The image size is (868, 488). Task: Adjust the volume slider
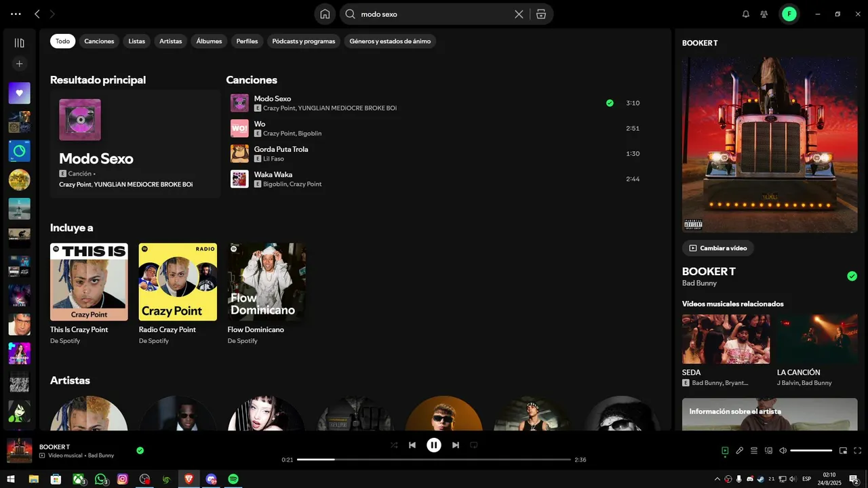click(811, 451)
